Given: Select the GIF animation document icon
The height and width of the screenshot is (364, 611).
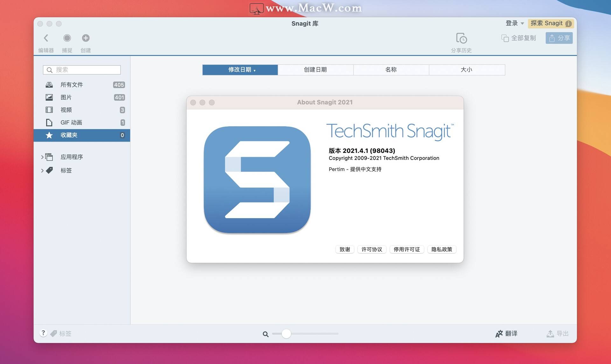Looking at the screenshot, I should tap(49, 122).
